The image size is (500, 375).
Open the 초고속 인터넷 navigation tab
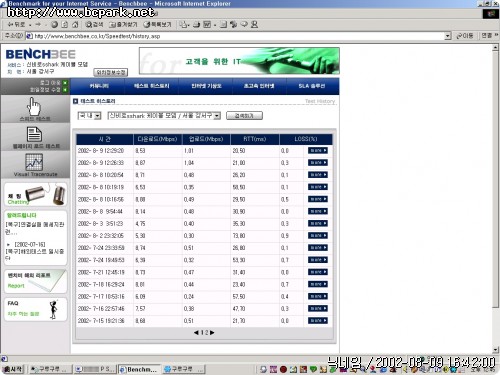pyautogui.click(x=259, y=86)
